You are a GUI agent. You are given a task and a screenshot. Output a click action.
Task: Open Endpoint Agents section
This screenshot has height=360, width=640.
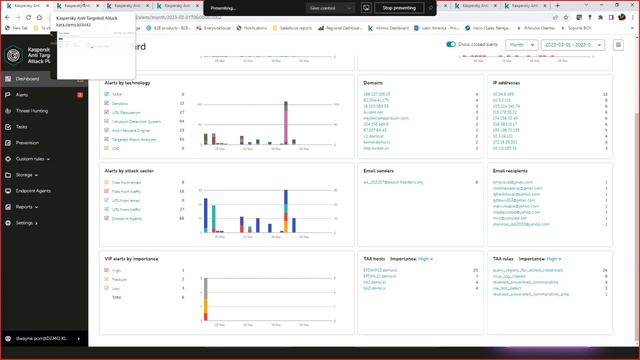(x=33, y=191)
